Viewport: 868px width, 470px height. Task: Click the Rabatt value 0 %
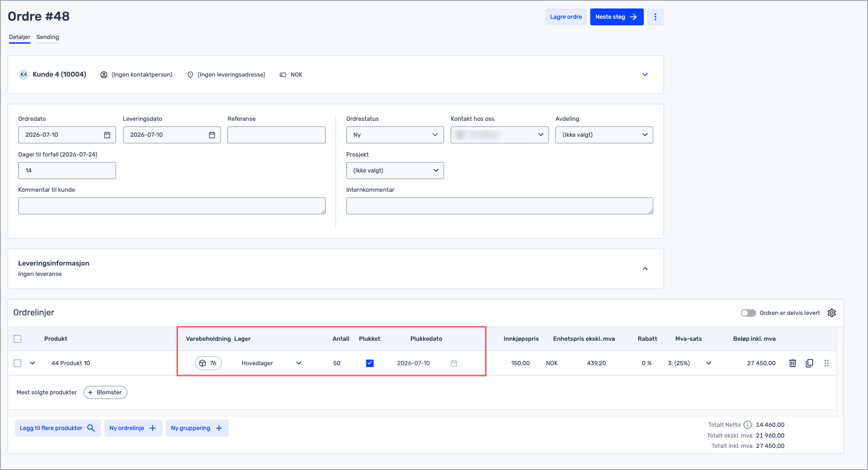[647, 363]
